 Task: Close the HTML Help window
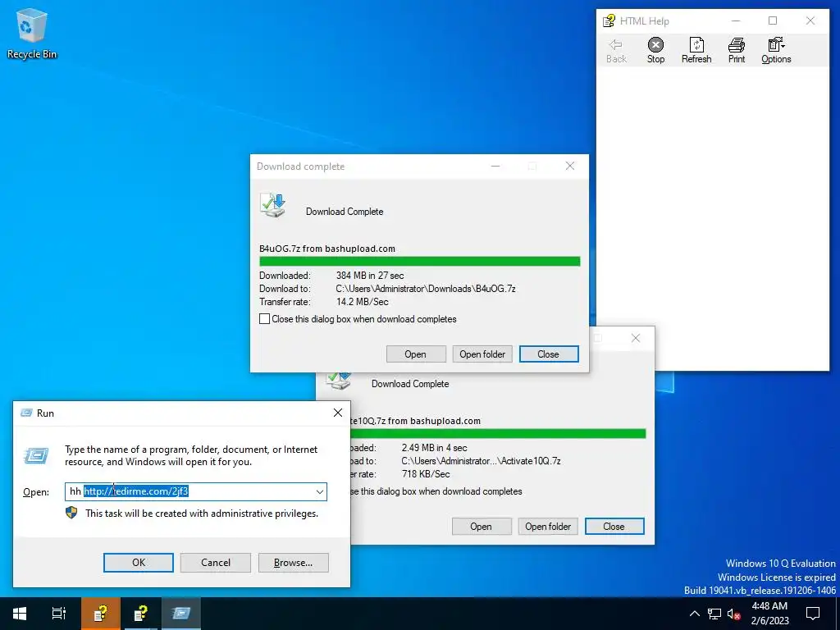810,21
